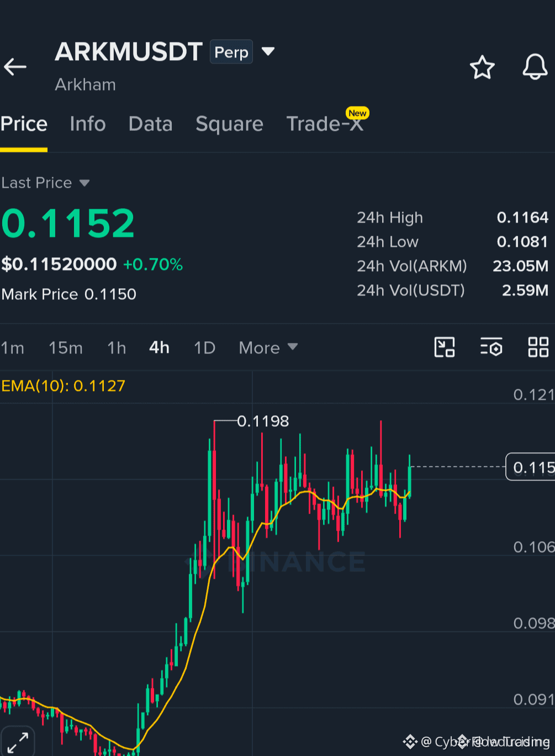Select the 1m timeframe
The width and height of the screenshot is (555, 756).
coord(13,348)
